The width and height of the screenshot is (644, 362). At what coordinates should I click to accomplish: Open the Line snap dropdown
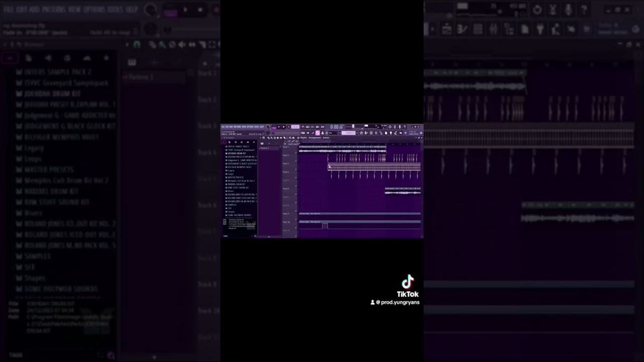(x=333, y=133)
